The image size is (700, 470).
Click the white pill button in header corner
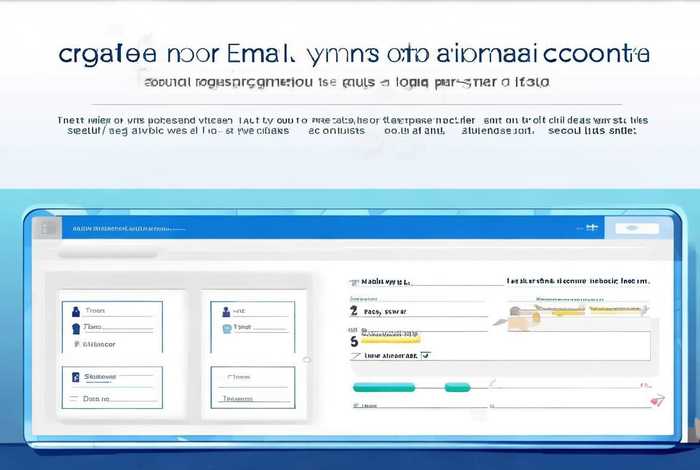(x=629, y=229)
